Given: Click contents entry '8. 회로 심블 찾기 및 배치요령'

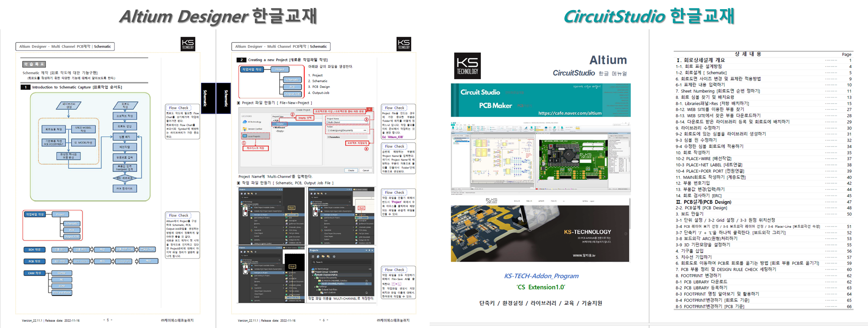Looking at the screenshot, I should 705,97.
